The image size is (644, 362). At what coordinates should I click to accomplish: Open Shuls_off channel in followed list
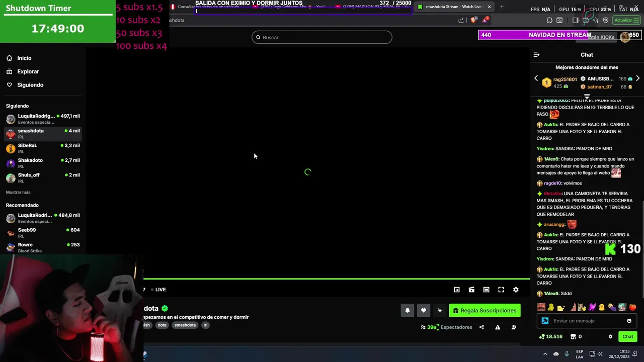pyautogui.click(x=42, y=177)
